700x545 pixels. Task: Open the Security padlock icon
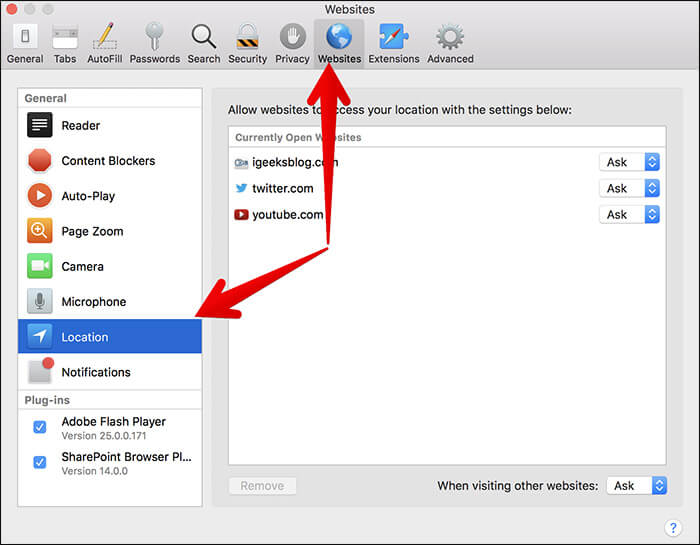pos(247,37)
